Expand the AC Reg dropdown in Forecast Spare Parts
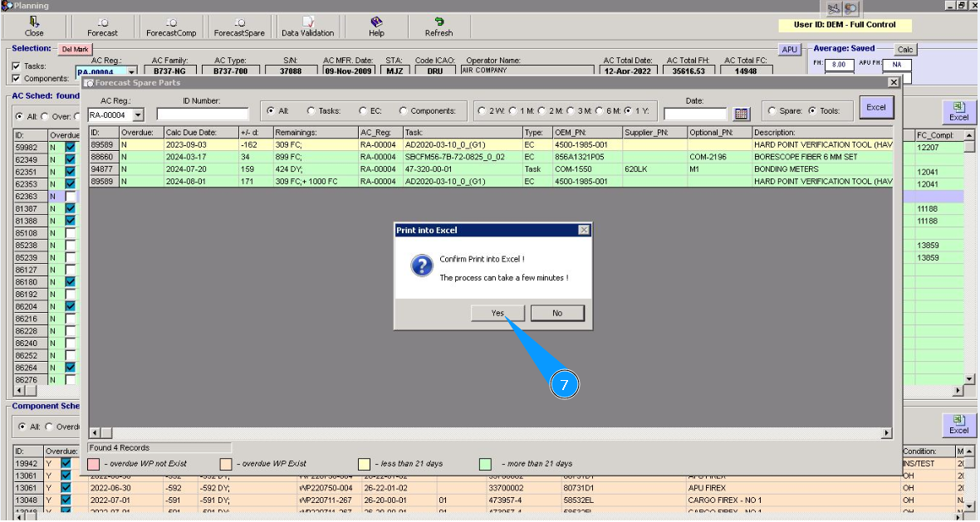 pyautogui.click(x=138, y=115)
